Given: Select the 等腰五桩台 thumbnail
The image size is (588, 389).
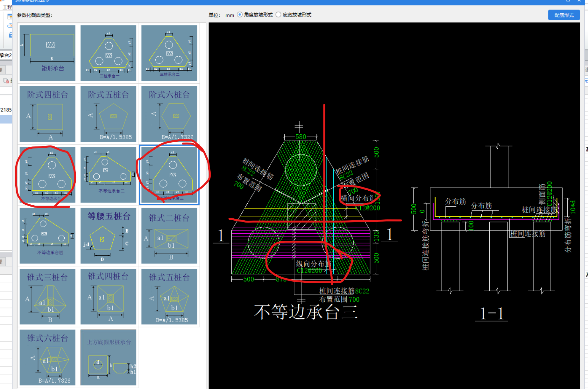Looking at the screenshot, I should 108,235.
